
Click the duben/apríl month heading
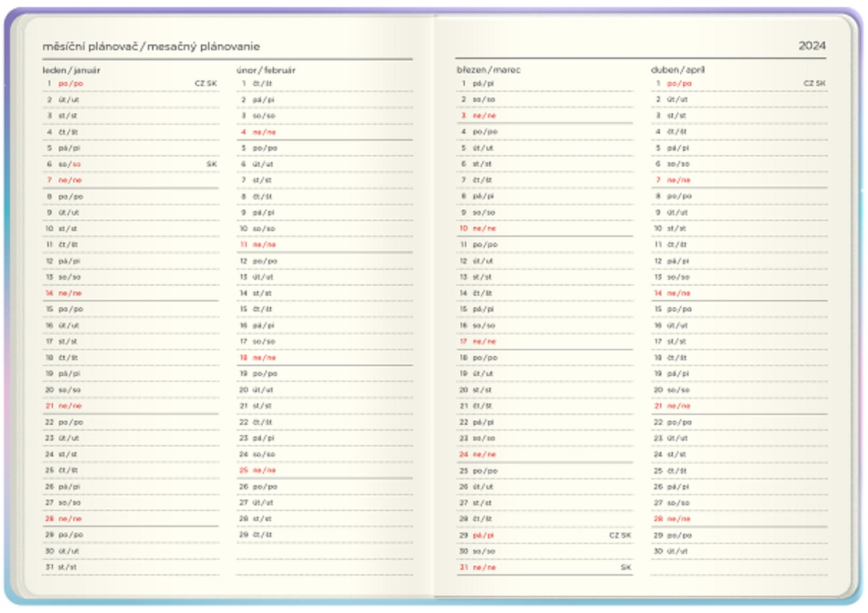679,70
